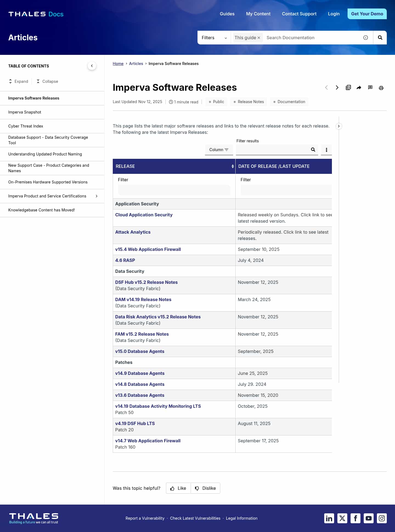Open DSF Hub v15.2 Release Notes
395x532 pixels.
[x=146, y=282]
